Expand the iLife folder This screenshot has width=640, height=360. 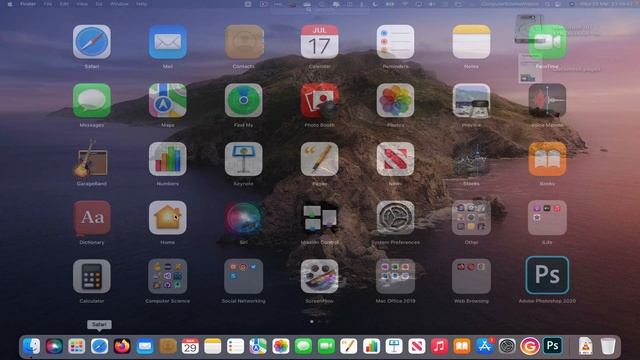pyautogui.click(x=547, y=218)
